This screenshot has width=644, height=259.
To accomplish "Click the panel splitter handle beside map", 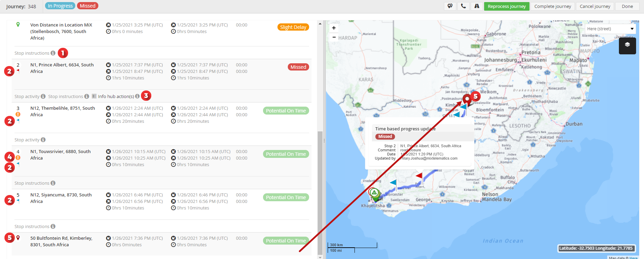I will click(x=324, y=140).
